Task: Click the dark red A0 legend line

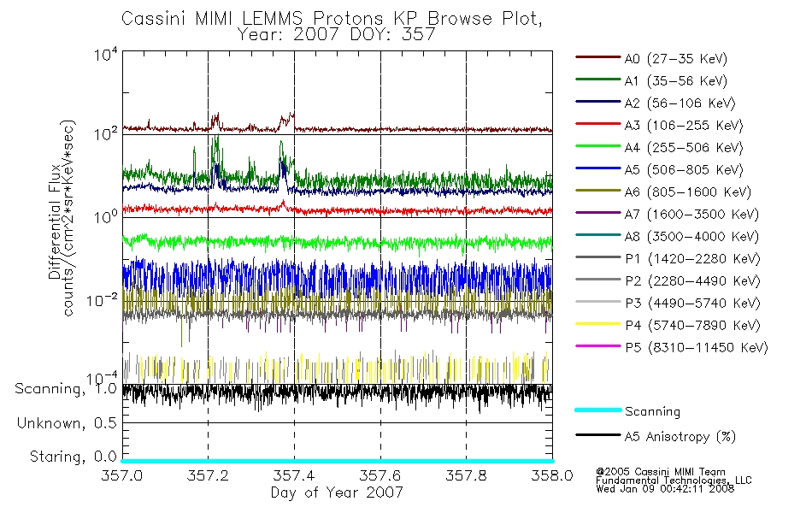Action: point(598,57)
